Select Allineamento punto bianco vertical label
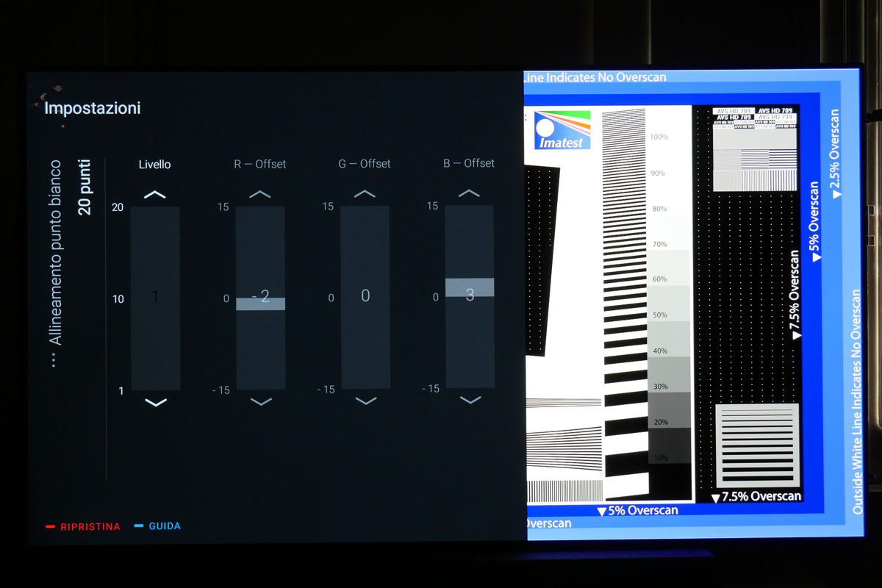 (x=56, y=252)
